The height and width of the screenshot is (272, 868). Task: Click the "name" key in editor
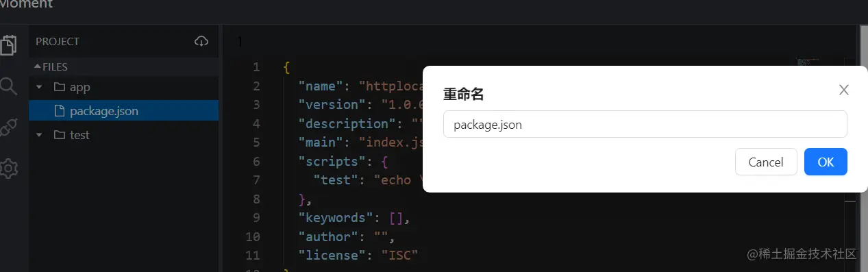[320, 86]
